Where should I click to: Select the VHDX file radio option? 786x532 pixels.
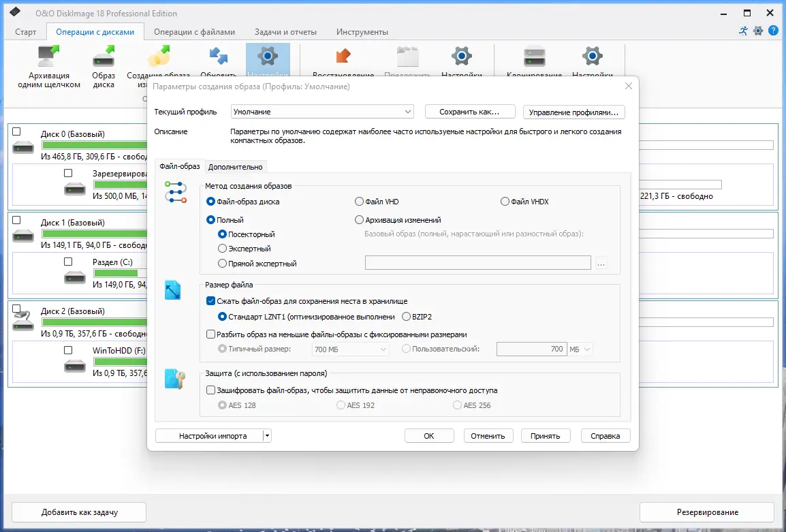[x=505, y=202]
